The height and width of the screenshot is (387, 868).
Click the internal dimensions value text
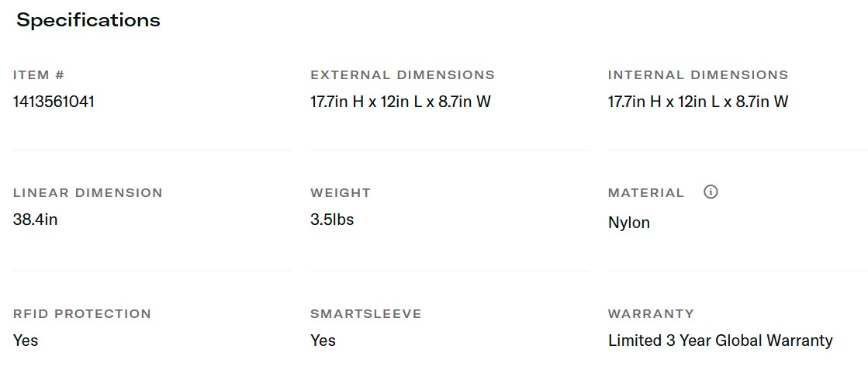(x=697, y=102)
